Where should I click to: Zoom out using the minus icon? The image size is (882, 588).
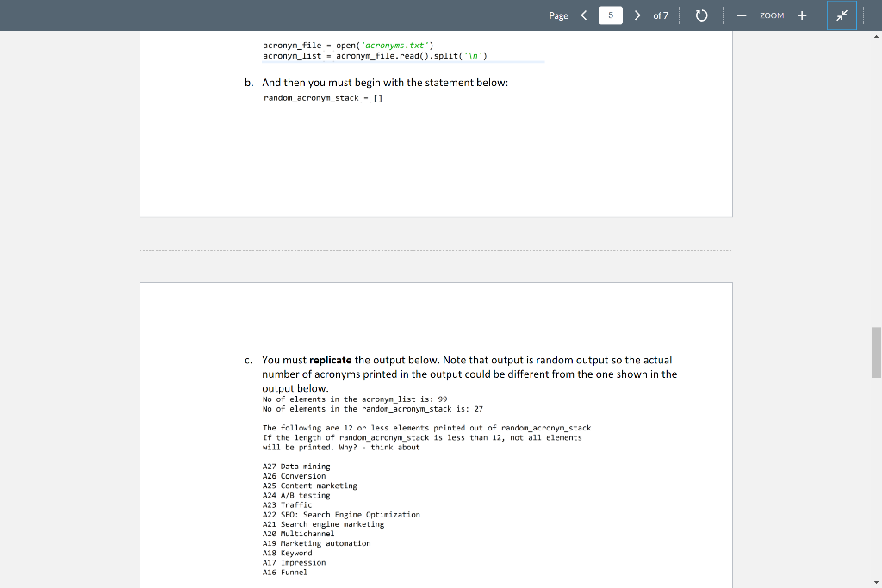tap(742, 15)
